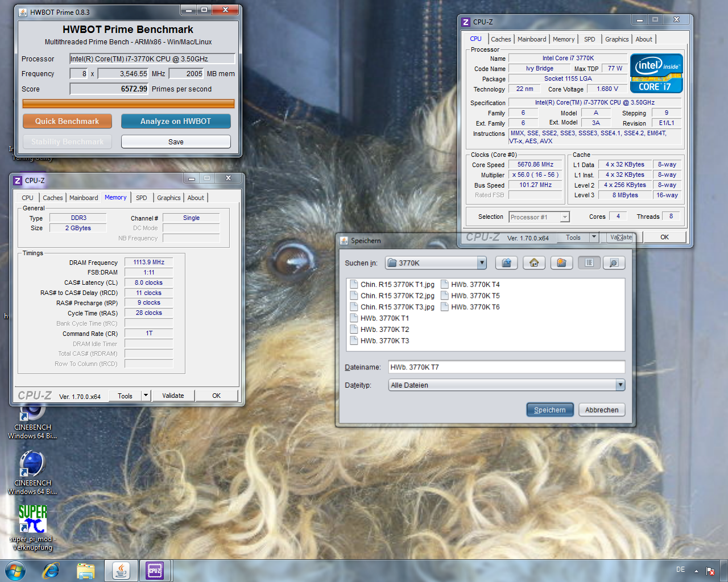Click the Score field in HWBOT Prime
Image resolution: width=728 pixels, height=582 pixels.
[x=109, y=89]
